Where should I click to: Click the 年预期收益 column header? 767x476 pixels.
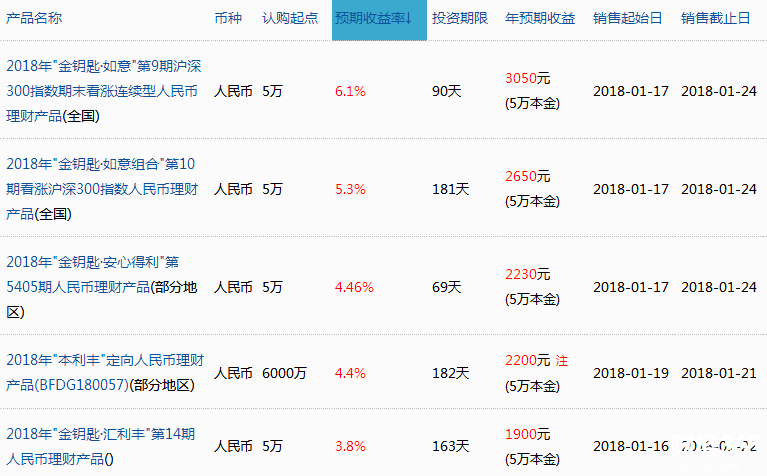click(540, 19)
